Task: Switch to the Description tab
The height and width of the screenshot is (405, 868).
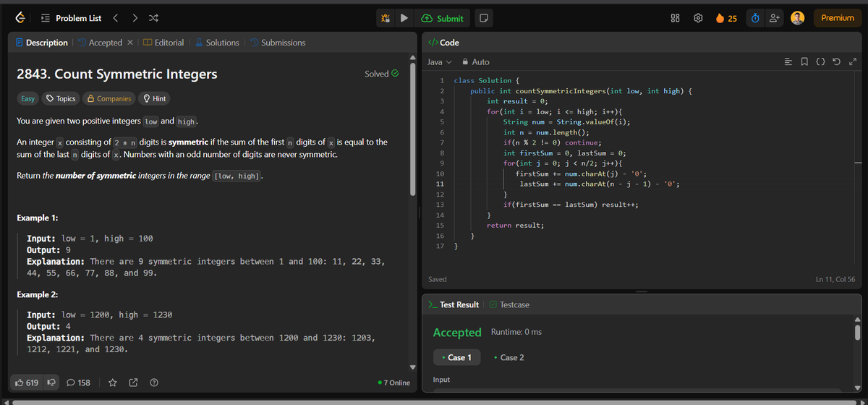Action: (42, 43)
